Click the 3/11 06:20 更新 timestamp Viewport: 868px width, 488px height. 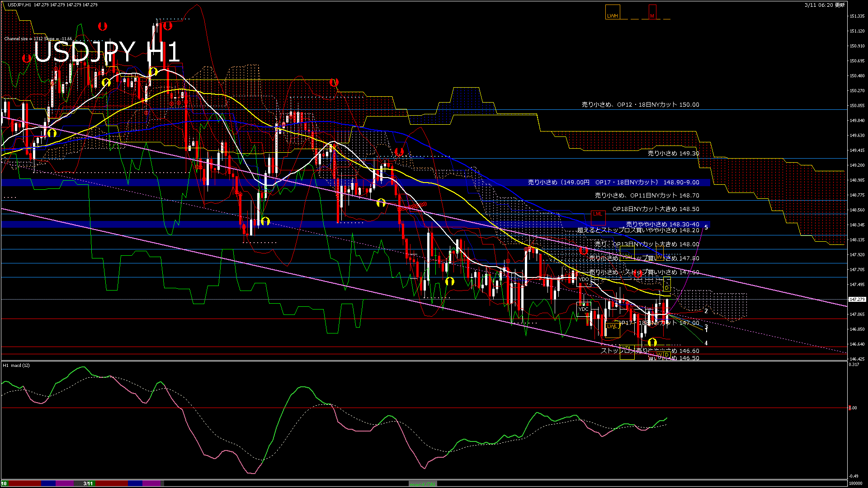(x=825, y=5)
